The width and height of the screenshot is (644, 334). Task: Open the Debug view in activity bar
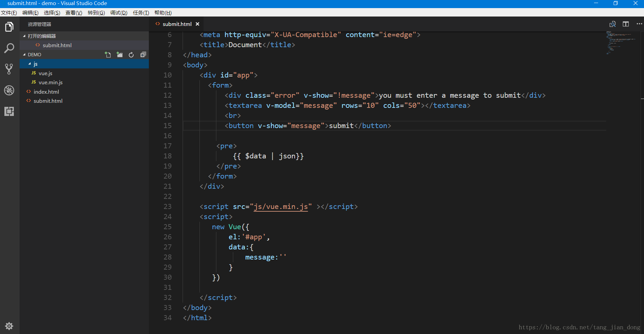(x=9, y=90)
